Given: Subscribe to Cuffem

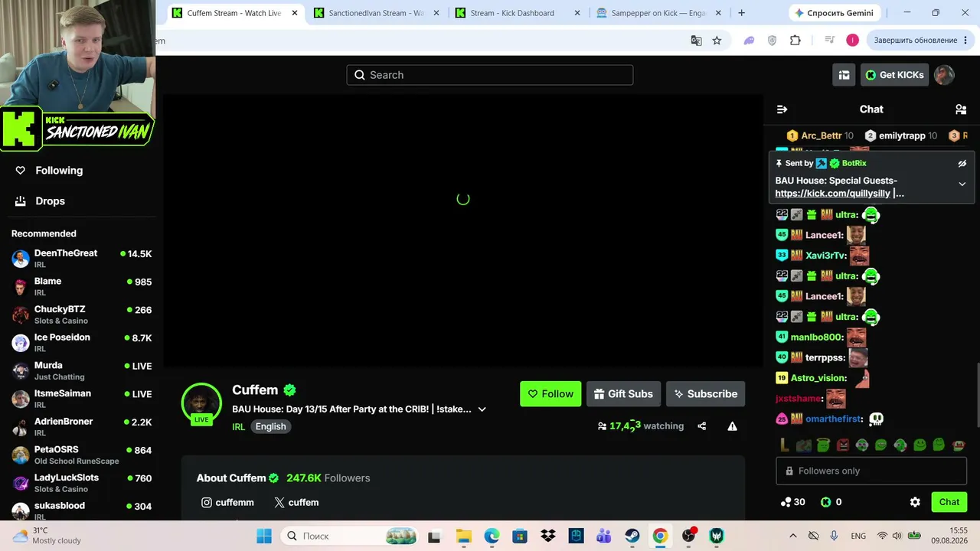Looking at the screenshot, I should click(x=705, y=394).
